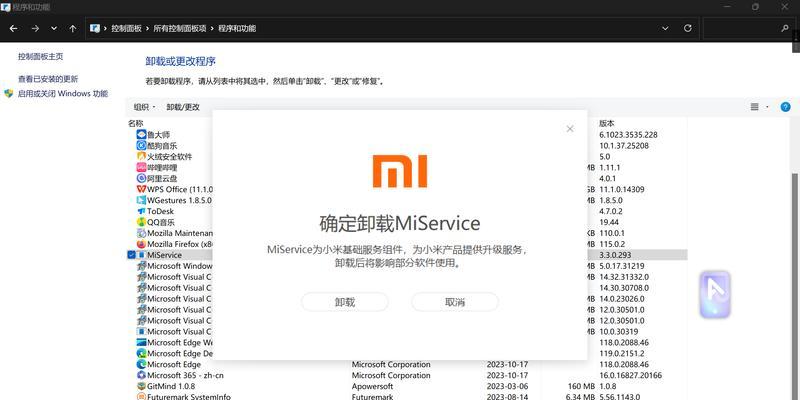800x400 pixels.
Task: Click the search magnifier icon
Action: point(785,29)
